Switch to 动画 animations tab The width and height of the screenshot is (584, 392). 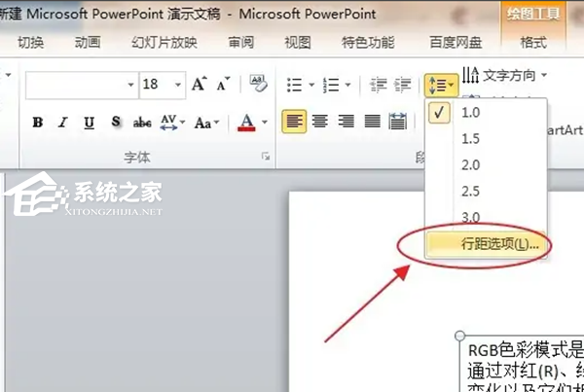pyautogui.click(x=88, y=43)
